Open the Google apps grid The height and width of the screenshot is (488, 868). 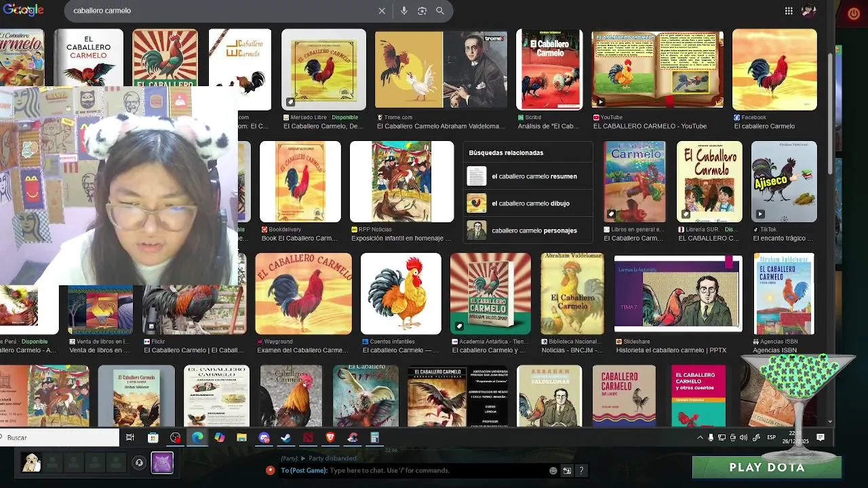789,11
